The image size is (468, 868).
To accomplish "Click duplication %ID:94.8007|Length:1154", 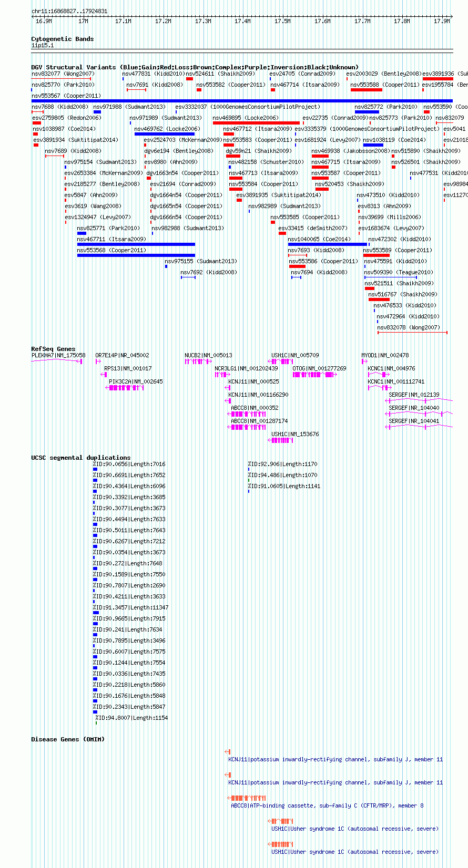I will 131,718.
